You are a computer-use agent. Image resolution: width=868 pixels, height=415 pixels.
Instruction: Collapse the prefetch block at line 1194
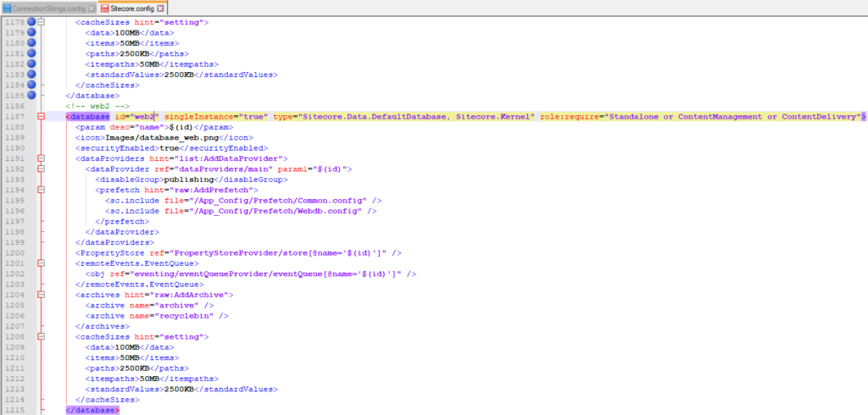tap(41, 191)
